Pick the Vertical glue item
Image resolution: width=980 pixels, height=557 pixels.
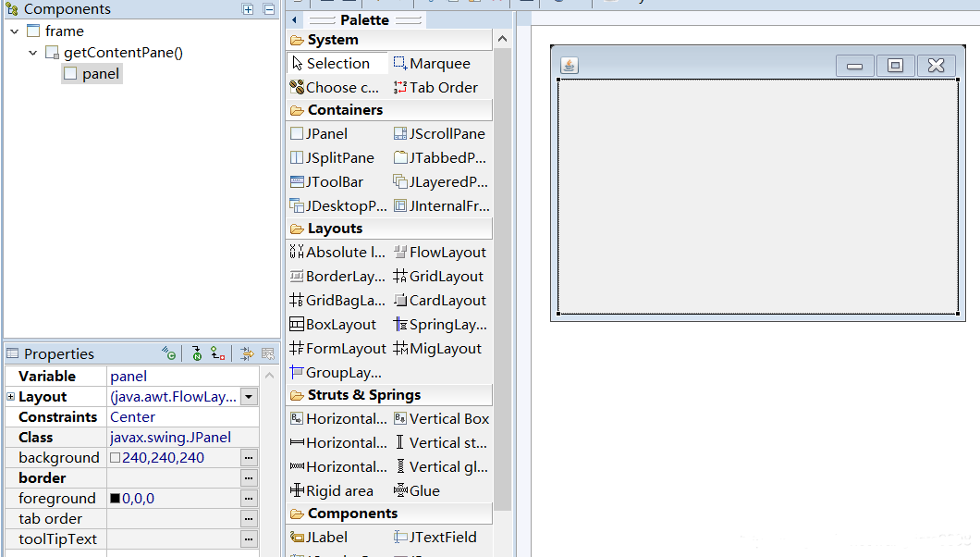coord(440,467)
